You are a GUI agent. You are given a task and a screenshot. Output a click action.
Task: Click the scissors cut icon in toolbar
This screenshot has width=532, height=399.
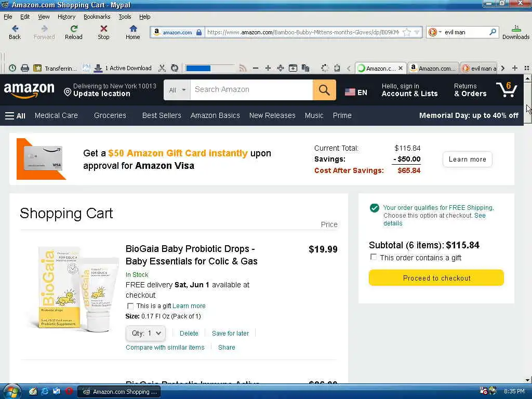(162, 68)
